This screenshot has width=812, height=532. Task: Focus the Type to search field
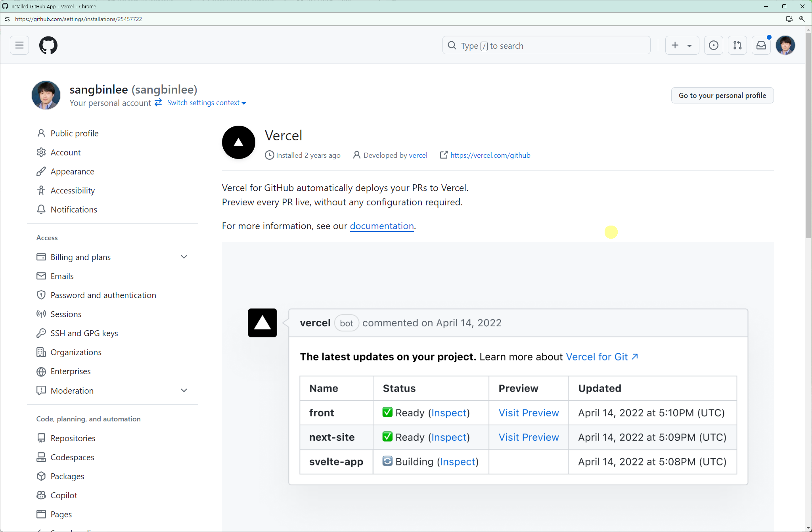click(x=546, y=46)
